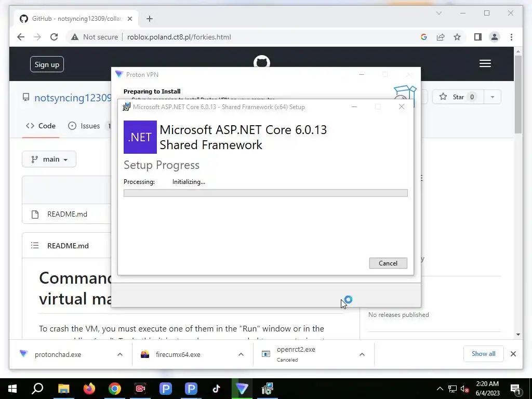The width and height of the screenshot is (532, 399).
Task: Minimize the Proton VPN installer window
Action: (362, 75)
